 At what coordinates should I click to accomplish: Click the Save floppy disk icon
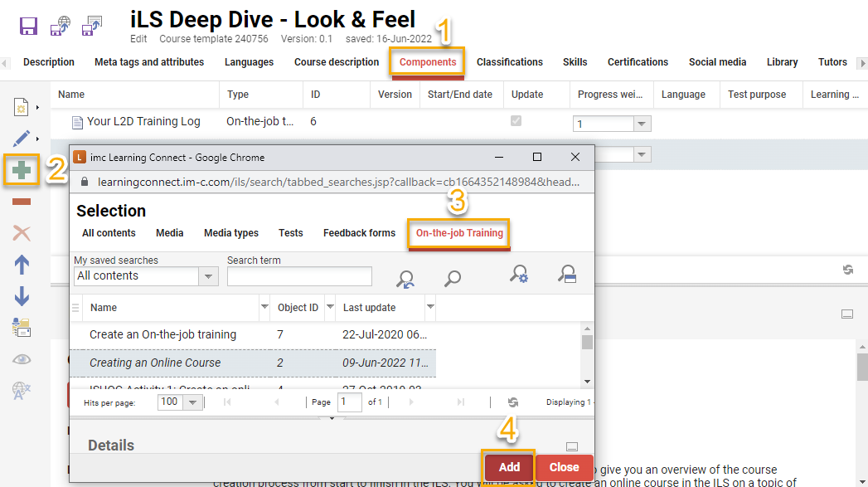(29, 26)
